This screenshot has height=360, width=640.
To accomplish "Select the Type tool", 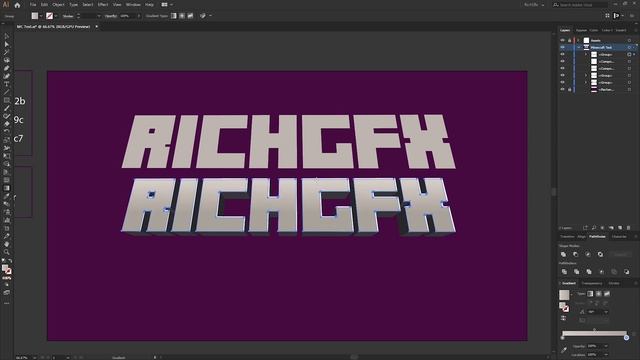I will click(x=7, y=84).
